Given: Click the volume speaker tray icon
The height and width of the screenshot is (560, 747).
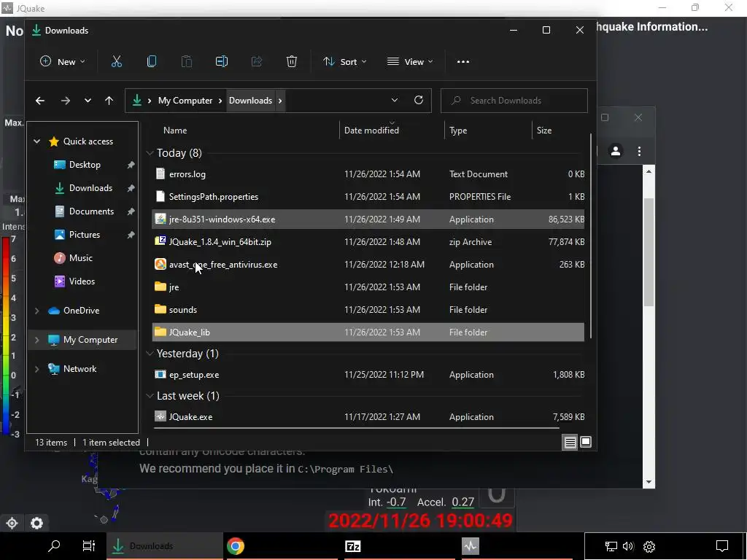Looking at the screenshot, I should [628, 546].
